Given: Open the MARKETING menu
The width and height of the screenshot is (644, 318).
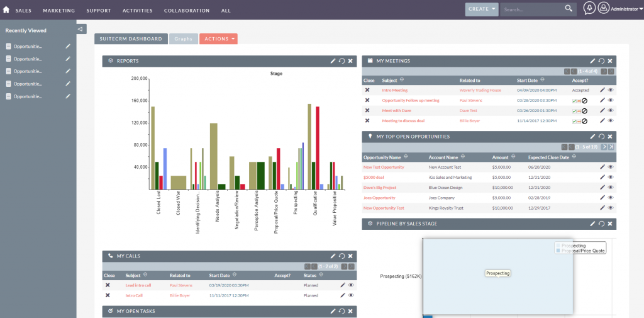Looking at the screenshot, I should click(x=58, y=10).
